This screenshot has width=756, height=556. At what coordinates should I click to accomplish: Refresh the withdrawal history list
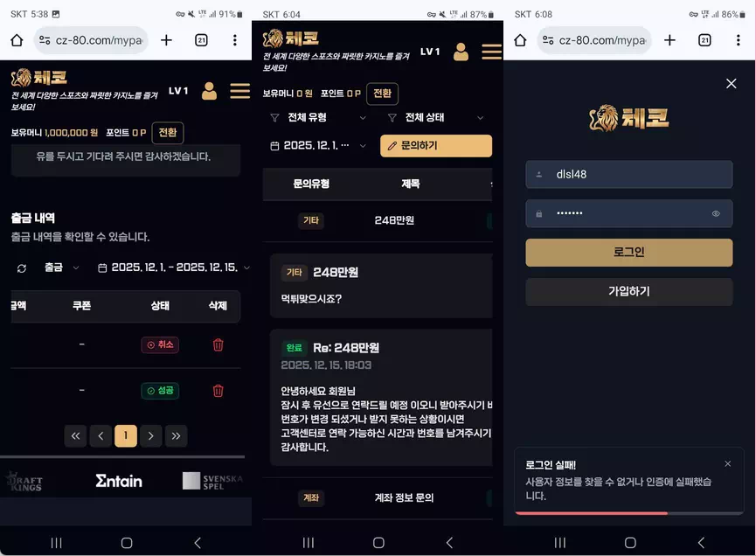pos(22,268)
